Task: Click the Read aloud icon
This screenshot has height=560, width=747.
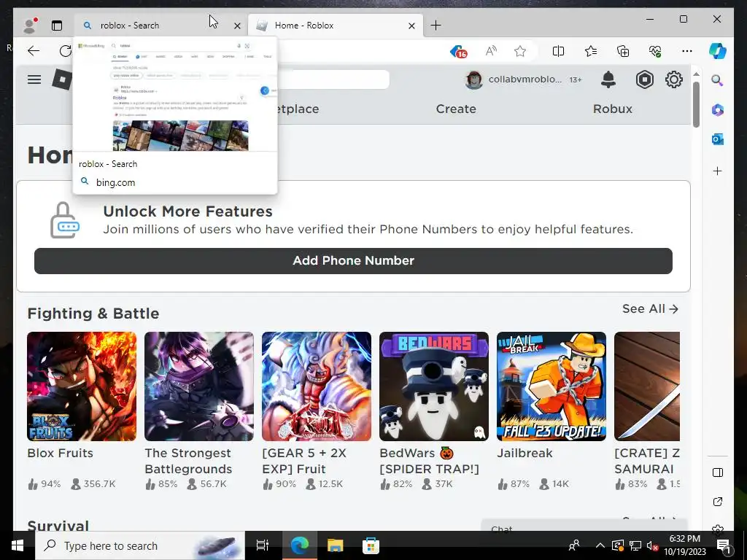Action: pyautogui.click(x=491, y=51)
